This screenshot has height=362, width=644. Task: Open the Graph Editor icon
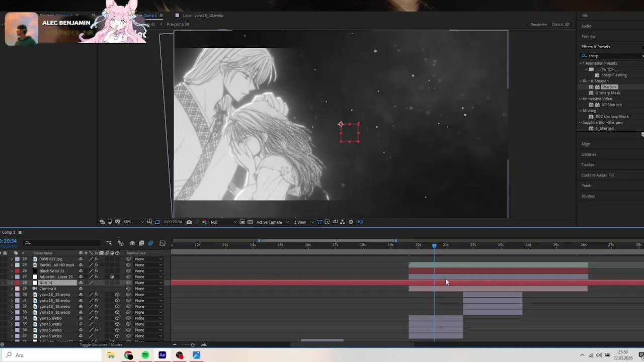pyautogui.click(x=163, y=243)
